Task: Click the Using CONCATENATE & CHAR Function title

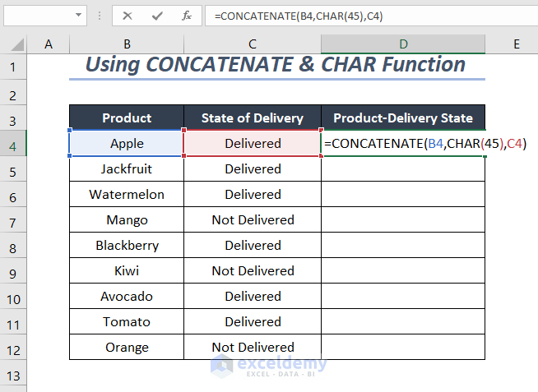Action: [x=276, y=64]
